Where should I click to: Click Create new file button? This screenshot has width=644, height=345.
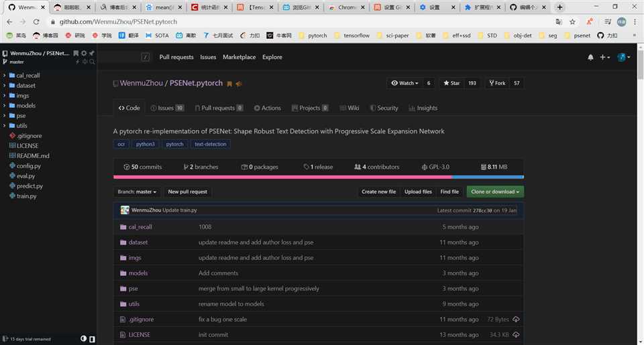(378, 192)
